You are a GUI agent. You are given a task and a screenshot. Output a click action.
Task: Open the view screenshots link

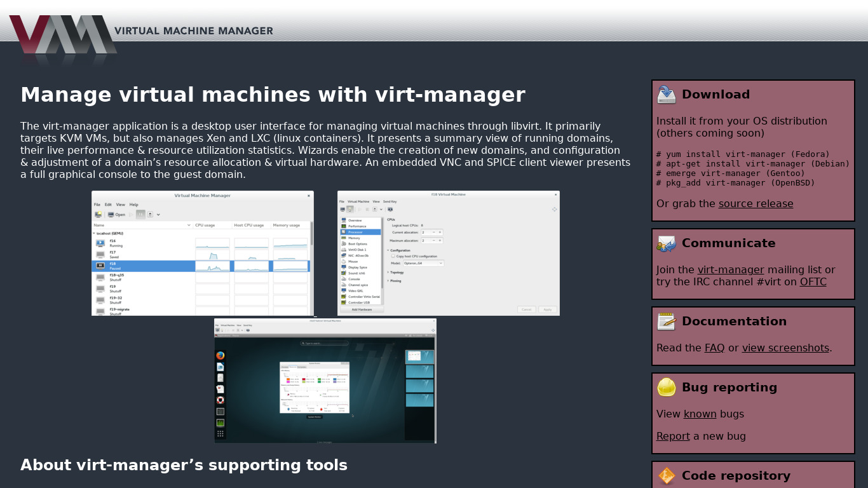coord(785,348)
